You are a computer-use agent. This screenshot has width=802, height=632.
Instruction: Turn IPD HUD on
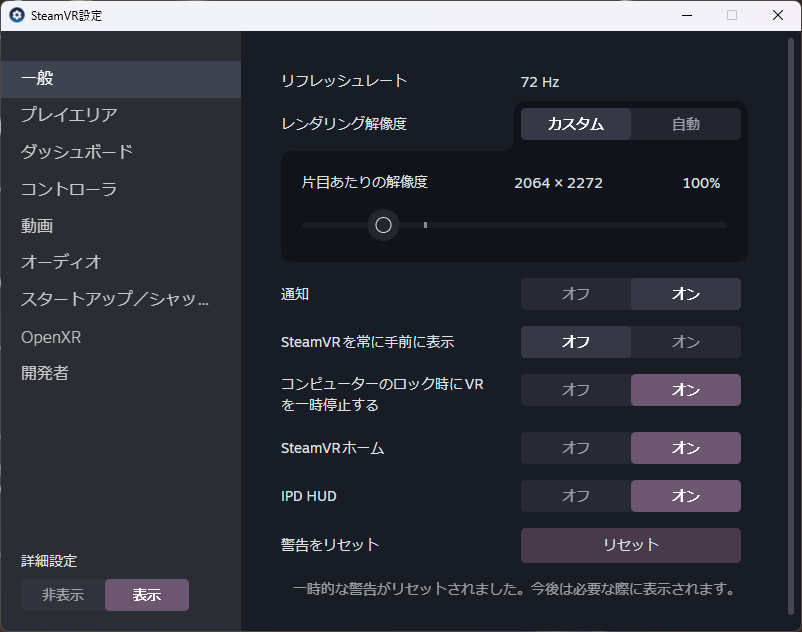(x=686, y=496)
